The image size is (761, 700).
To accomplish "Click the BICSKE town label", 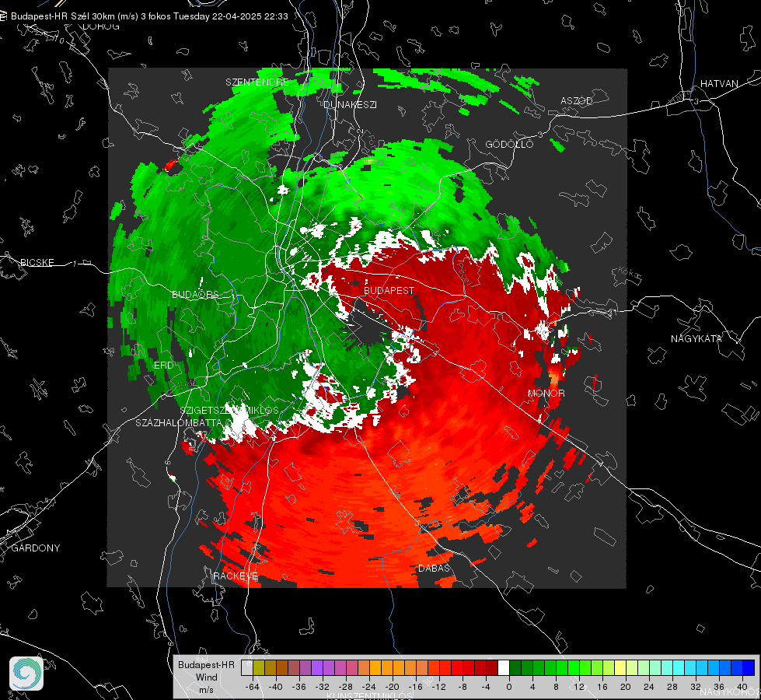I will (37, 262).
